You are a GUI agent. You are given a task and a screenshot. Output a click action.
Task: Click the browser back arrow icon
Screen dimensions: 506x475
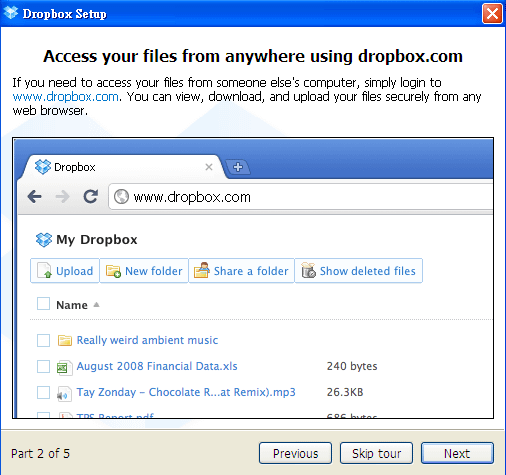[35, 197]
